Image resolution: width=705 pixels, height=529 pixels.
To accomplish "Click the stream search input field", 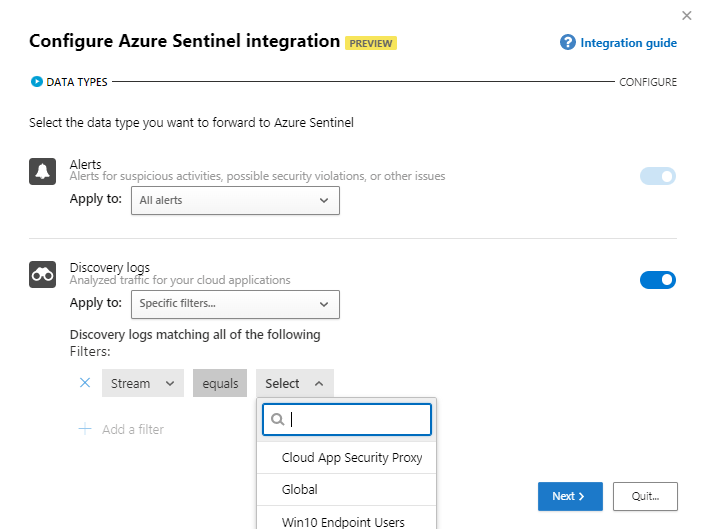I will tap(358, 420).
